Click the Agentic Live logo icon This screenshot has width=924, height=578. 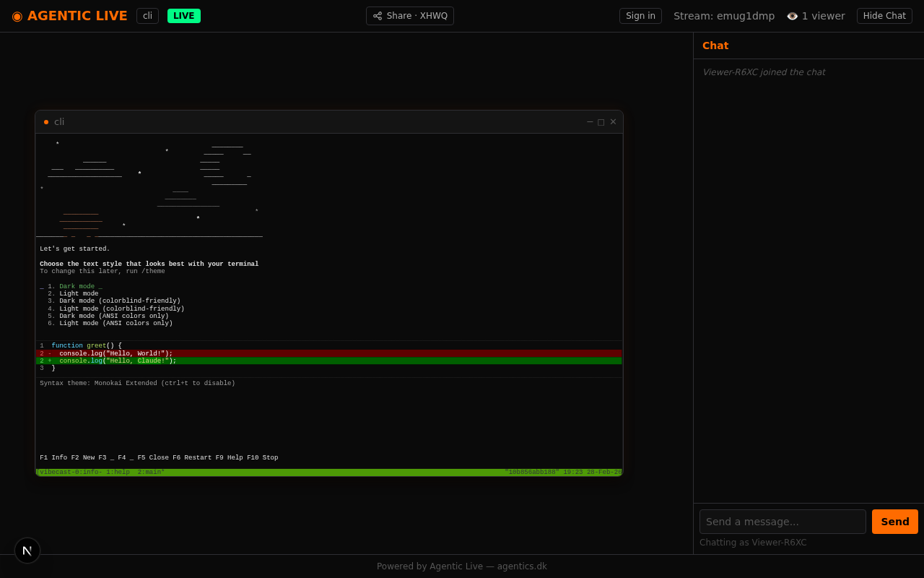(x=17, y=16)
